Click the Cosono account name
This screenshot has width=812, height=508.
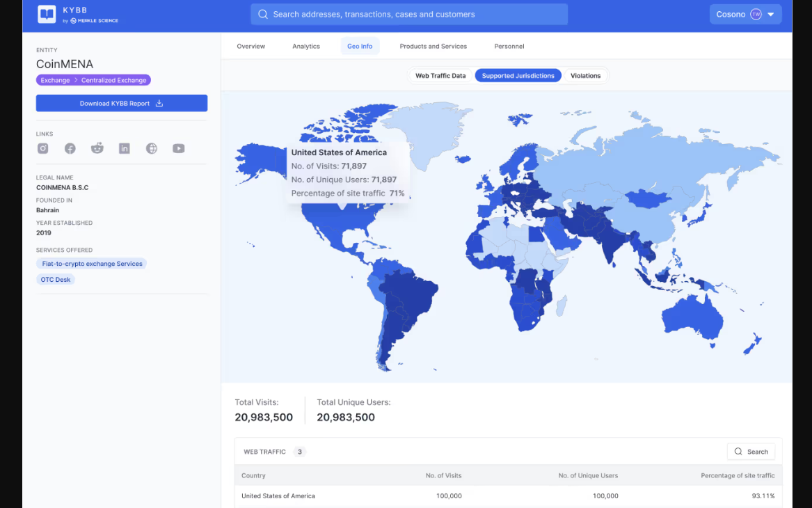[731, 15]
